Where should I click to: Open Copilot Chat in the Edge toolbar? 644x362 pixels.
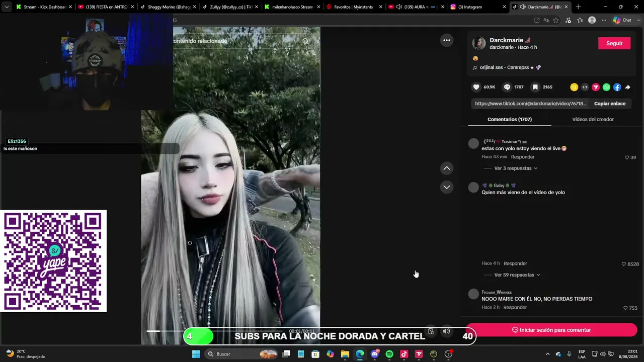pyautogui.click(x=622, y=20)
